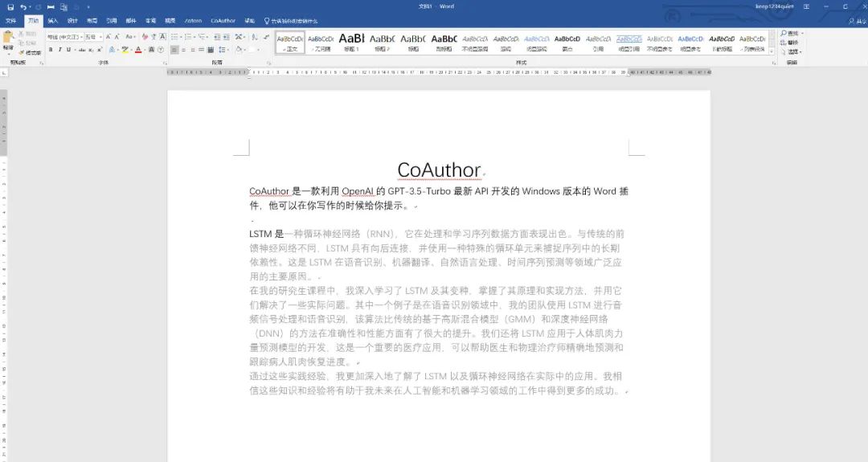This screenshot has height=462, width=868.
Task: Toggle the highlighted align-left button
Action: coord(174,50)
